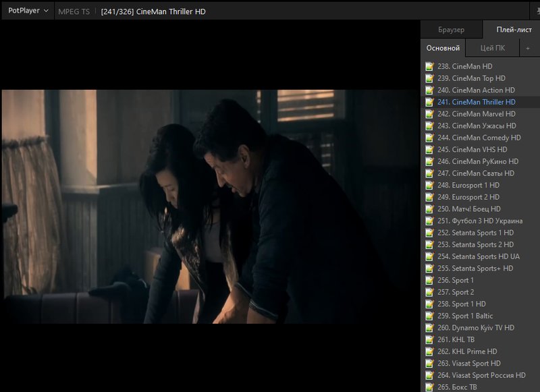This screenshot has height=392, width=540.
Task: Add a new playlist with the plus button
Action: (528, 48)
